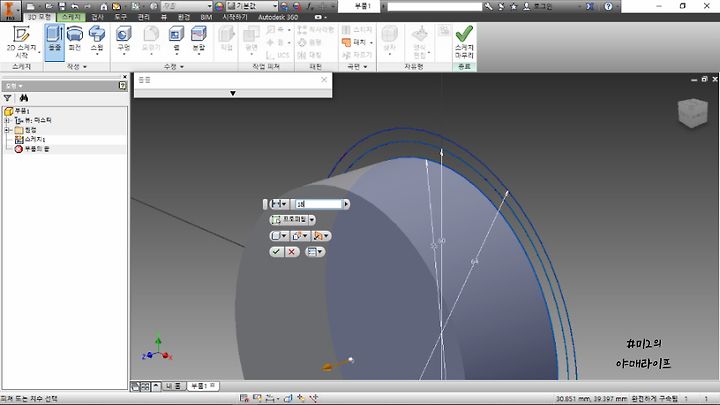The width and height of the screenshot is (720, 405).
Task: Start a 2D sketch with the sketch tool
Action: 21,42
